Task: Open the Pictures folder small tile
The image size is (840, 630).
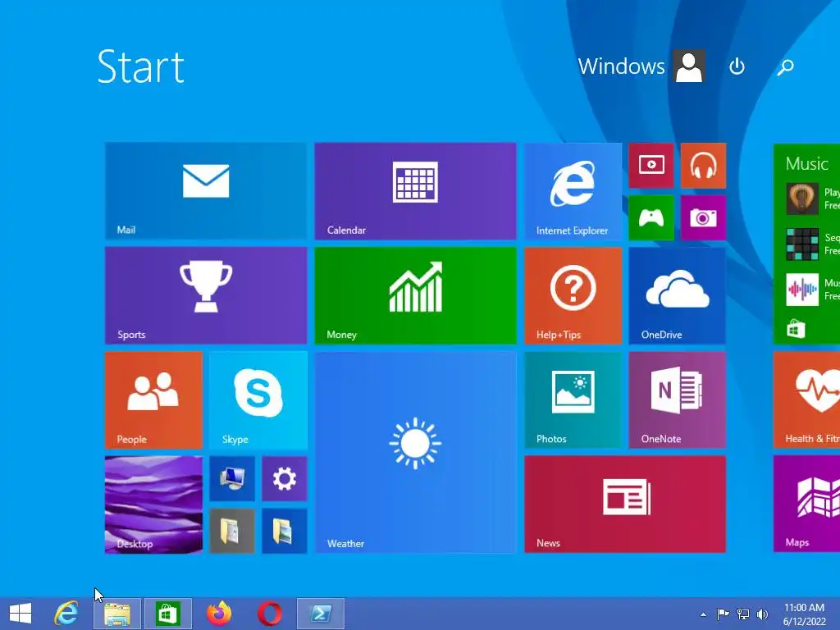Action: pyautogui.click(x=285, y=531)
